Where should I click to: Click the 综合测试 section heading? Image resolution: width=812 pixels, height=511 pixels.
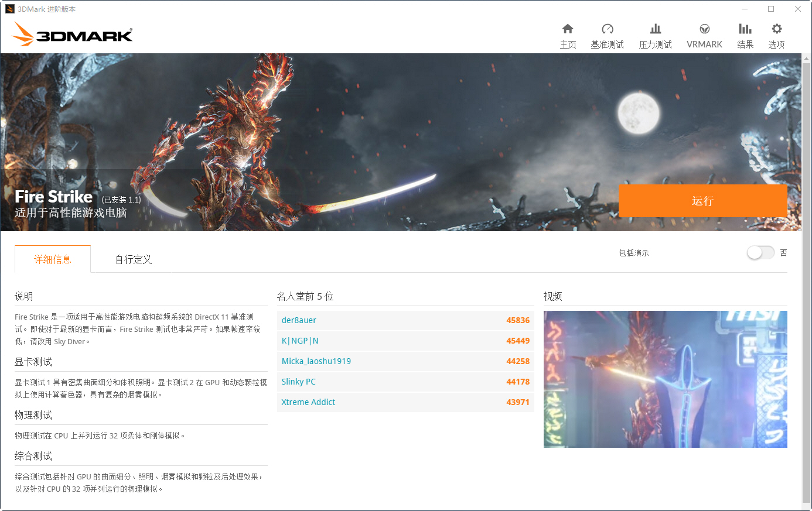(33, 456)
